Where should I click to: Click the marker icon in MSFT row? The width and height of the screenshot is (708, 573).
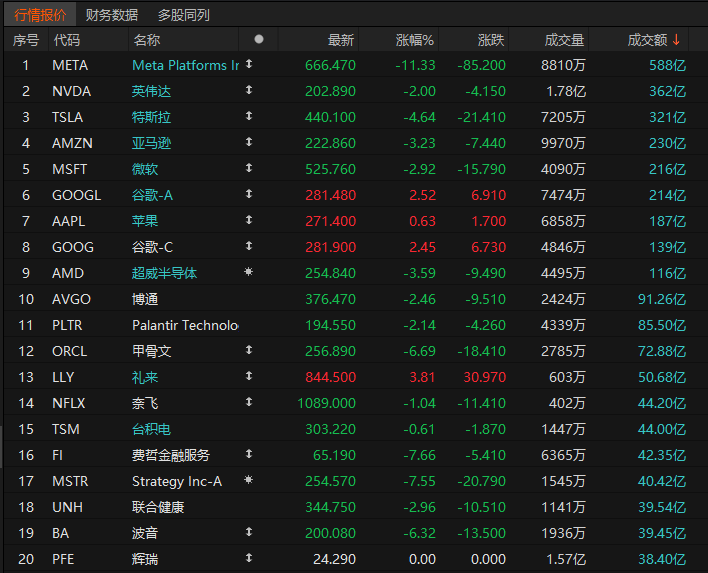pos(249,168)
